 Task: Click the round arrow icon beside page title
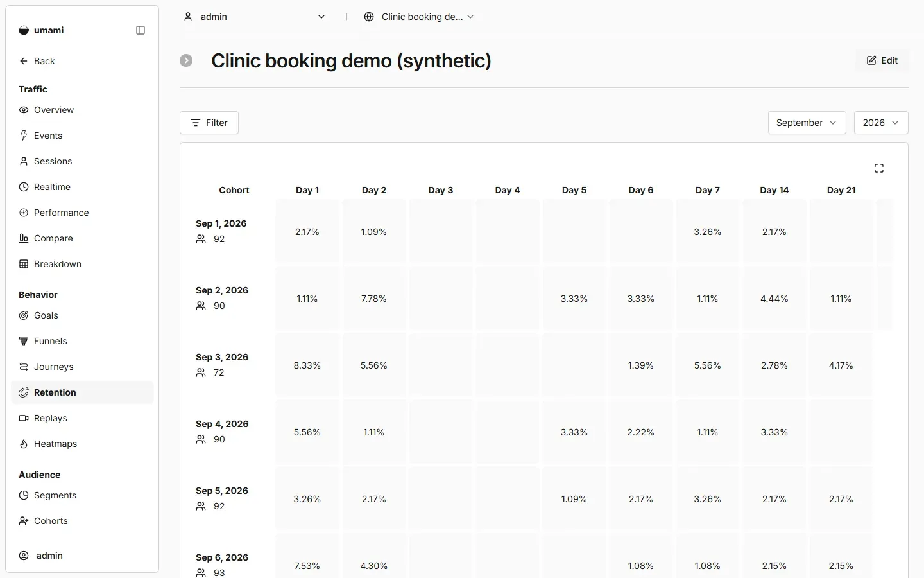coord(186,60)
